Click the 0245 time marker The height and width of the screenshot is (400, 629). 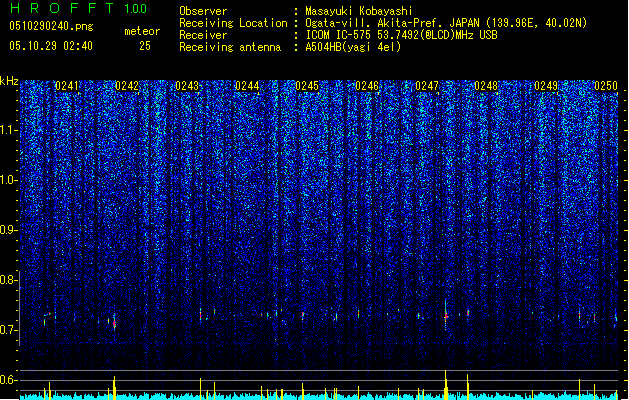[x=307, y=86]
